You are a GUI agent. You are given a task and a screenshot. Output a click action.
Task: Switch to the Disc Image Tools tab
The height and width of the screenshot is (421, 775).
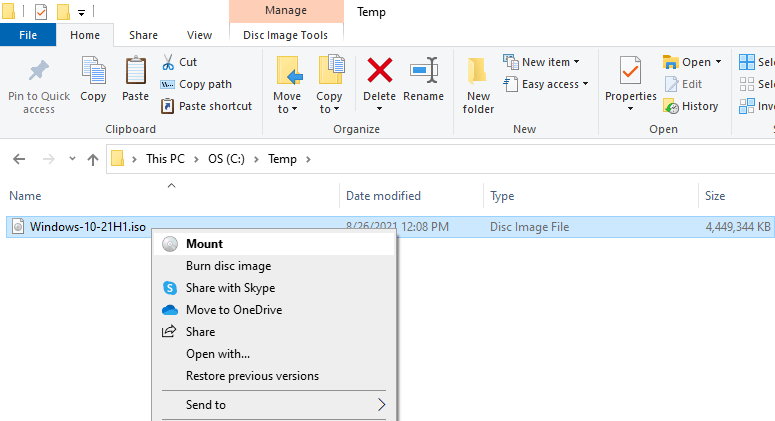285,36
